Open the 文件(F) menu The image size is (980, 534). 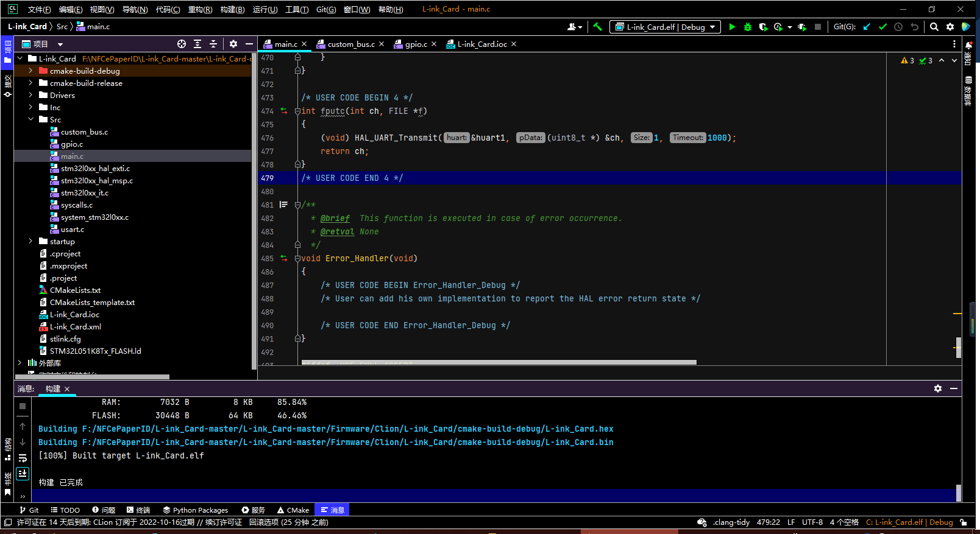coord(39,9)
